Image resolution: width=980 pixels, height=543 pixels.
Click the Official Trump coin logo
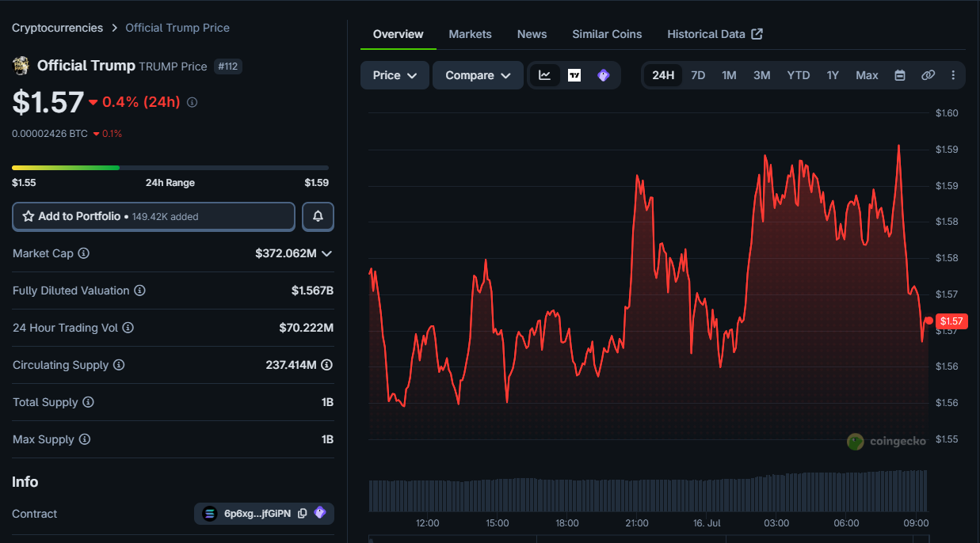(x=21, y=65)
